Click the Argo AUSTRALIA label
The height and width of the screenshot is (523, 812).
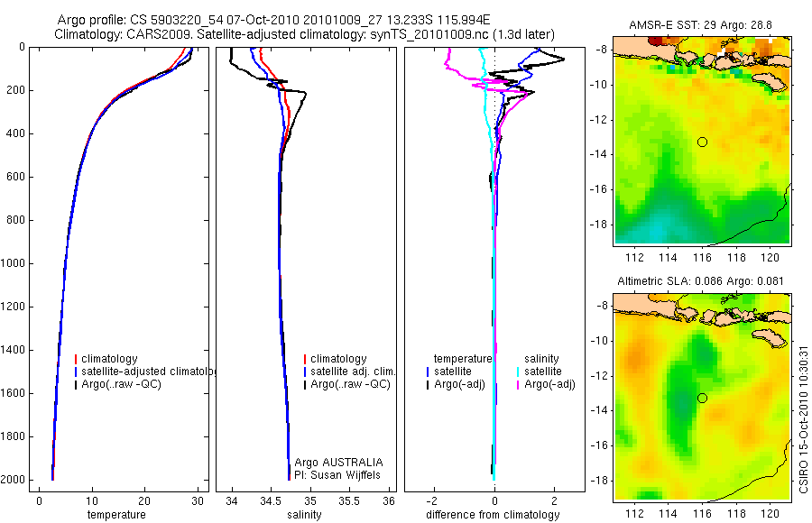pos(338,462)
